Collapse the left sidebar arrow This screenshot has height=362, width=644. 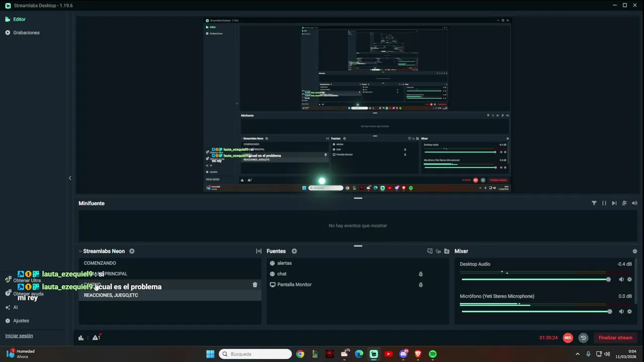click(x=70, y=178)
